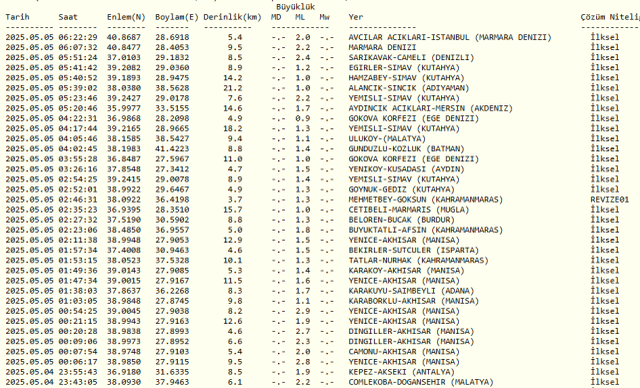Select the time value '01:47:34'

[x=78, y=281]
